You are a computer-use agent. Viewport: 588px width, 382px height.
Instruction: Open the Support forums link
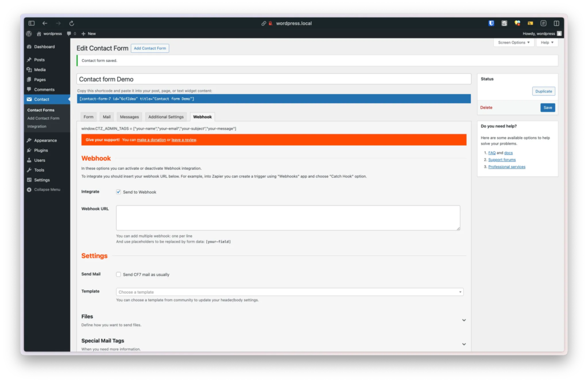tap(502, 160)
